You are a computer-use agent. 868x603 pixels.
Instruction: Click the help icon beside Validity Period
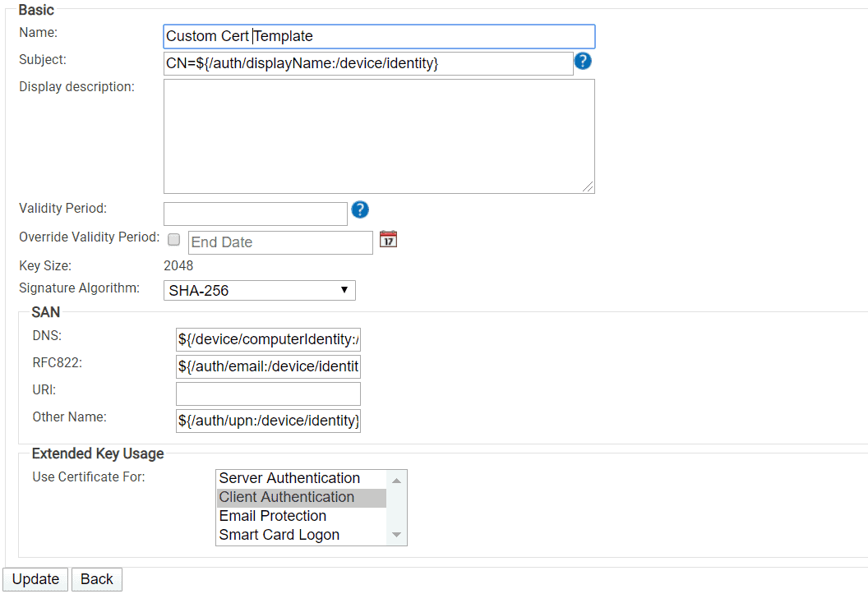(360, 210)
